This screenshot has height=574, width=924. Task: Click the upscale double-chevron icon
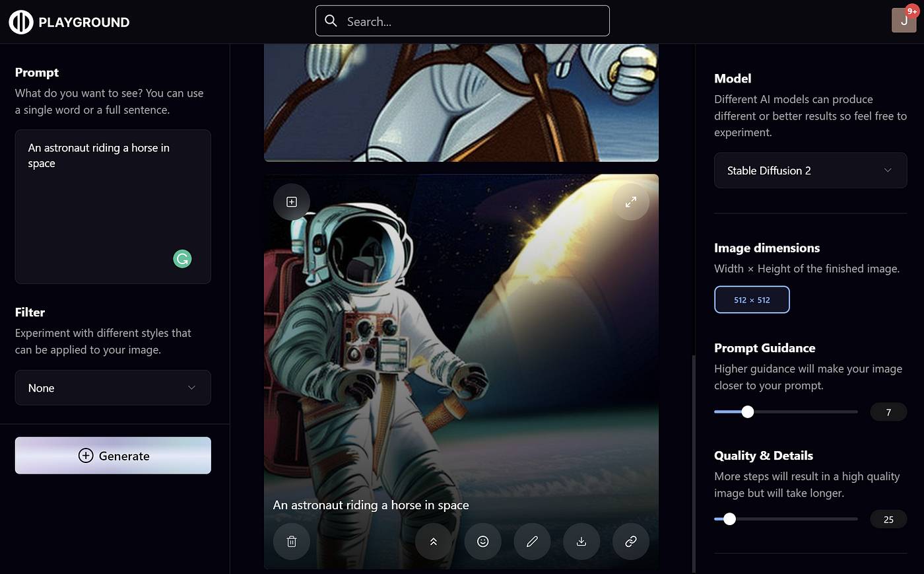[434, 542]
